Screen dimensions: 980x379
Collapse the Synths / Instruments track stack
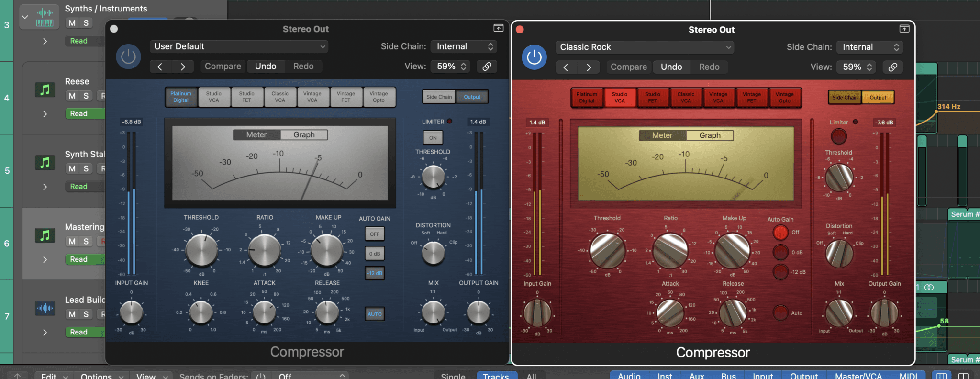pyautogui.click(x=25, y=17)
